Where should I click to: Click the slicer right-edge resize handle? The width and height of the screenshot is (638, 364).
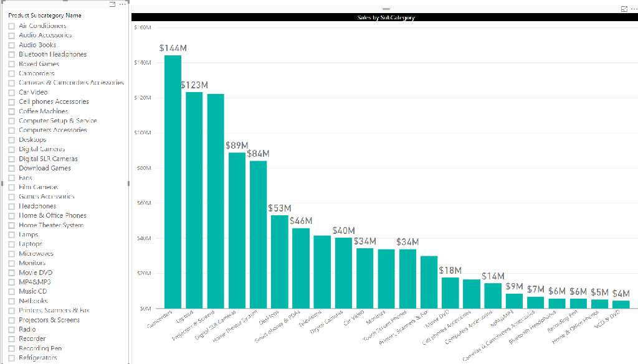click(128, 184)
